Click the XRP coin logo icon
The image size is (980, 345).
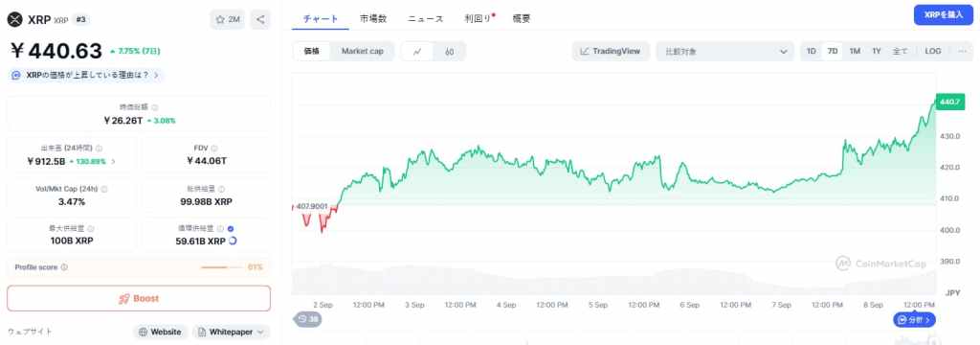[x=14, y=20]
